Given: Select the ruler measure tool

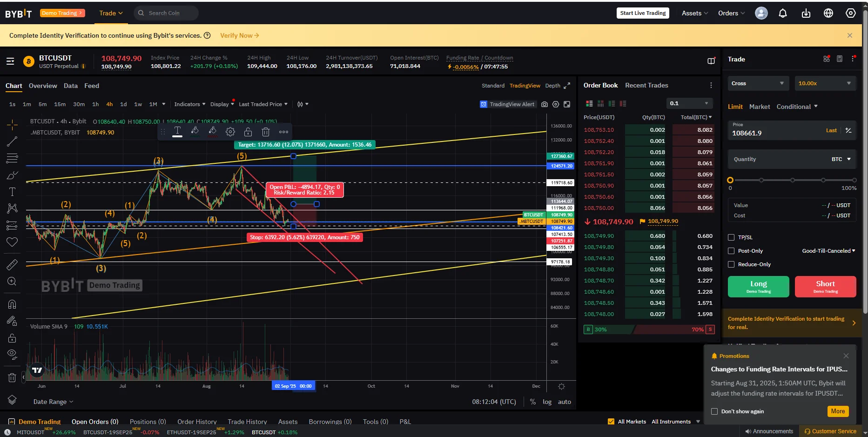Looking at the screenshot, I should point(12,264).
